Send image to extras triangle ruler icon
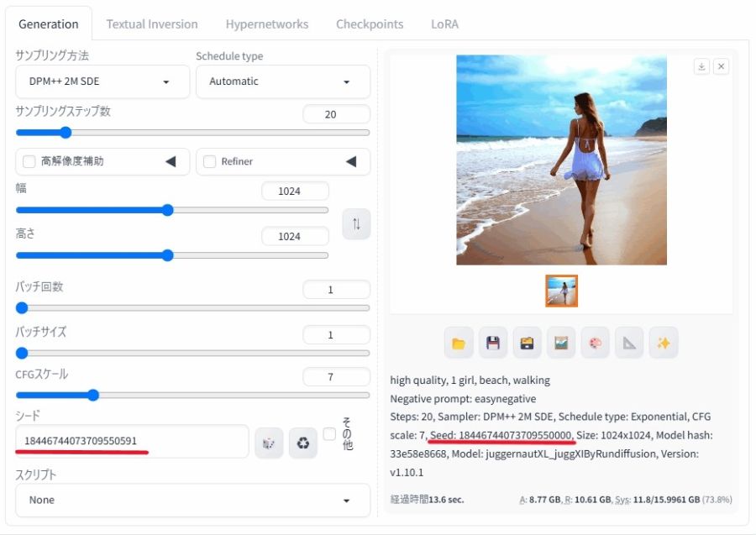 pos(629,343)
